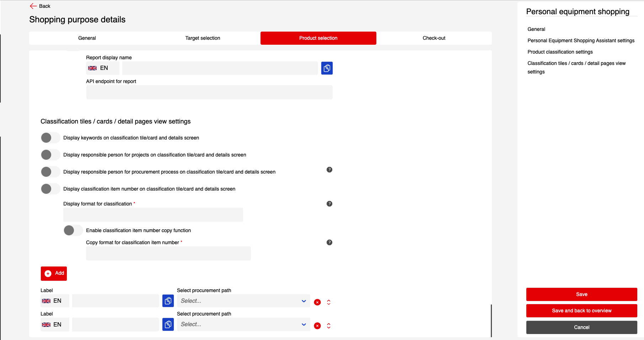
Task: Open the EN language selector for Report display name
Action: point(102,68)
